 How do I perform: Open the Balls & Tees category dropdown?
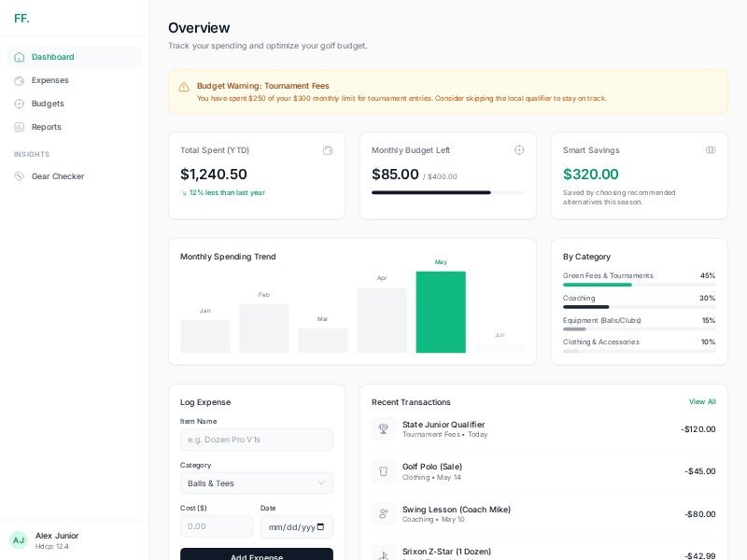pos(256,483)
